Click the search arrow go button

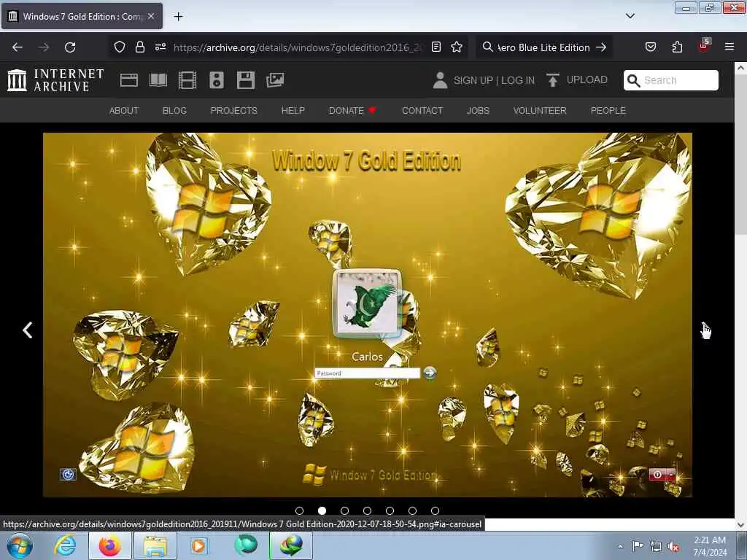pos(601,47)
